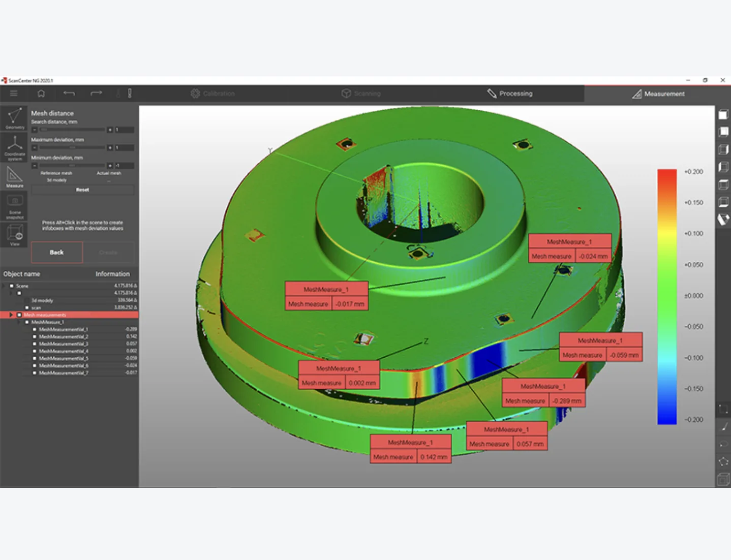Open the View tool in the sidebar
The height and width of the screenshot is (560, 731).
[15, 235]
